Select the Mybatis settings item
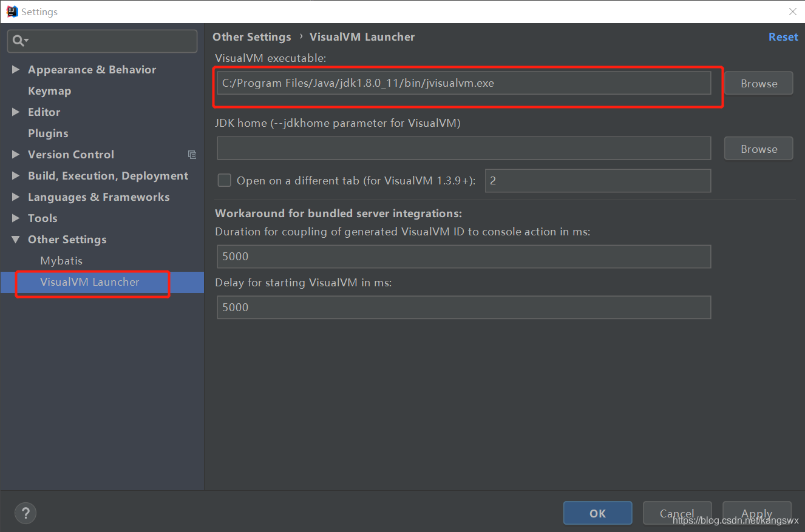Screen dimensions: 805x532 [x=61, y=261]
